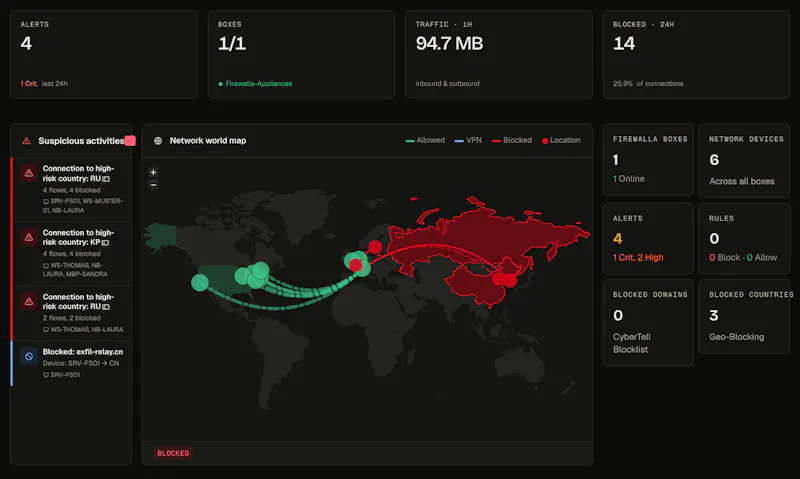800x479 pixels.
Task: Click device icon before SRV-FS01, WS-MUSTER-01
Action: [46, 201]
